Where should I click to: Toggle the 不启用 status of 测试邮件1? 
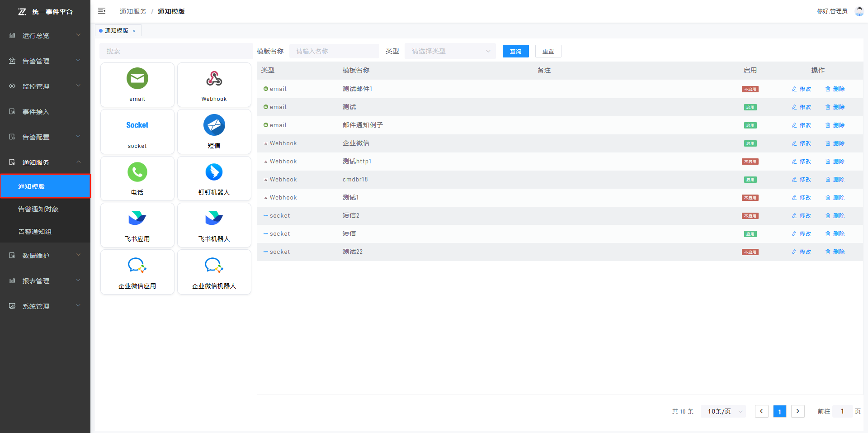click(x=750, y=89)
